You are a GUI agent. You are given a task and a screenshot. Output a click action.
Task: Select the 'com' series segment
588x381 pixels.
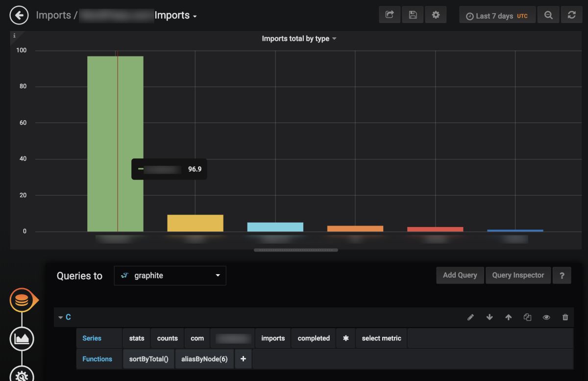click(x=197, y=338)
